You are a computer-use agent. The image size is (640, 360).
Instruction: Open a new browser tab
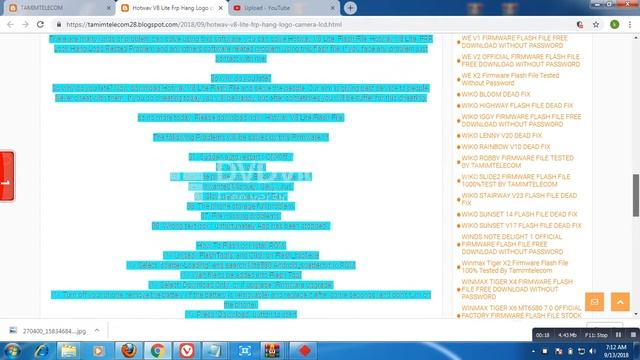click(350, 8)
